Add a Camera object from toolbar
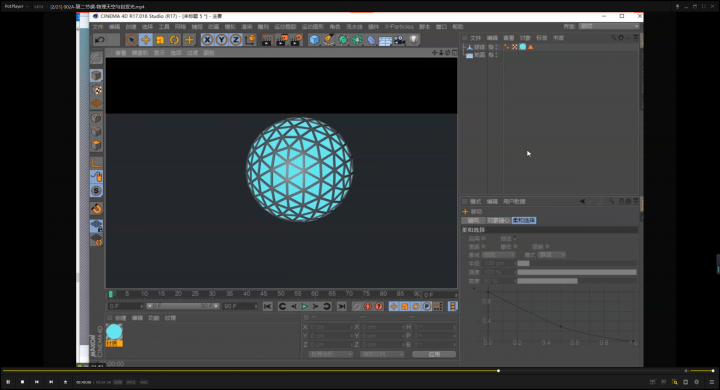This screenshot has height=390, width=720. coord(399,40)
